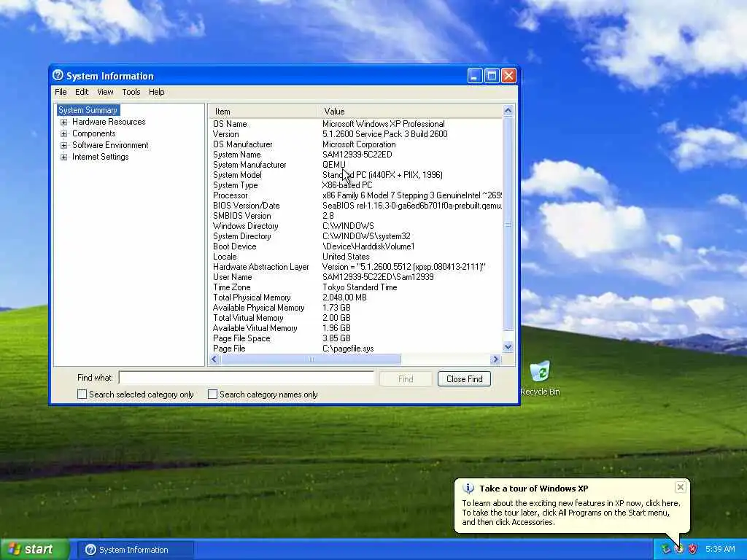
Task: Select the Version row
Action: (355, 134)
